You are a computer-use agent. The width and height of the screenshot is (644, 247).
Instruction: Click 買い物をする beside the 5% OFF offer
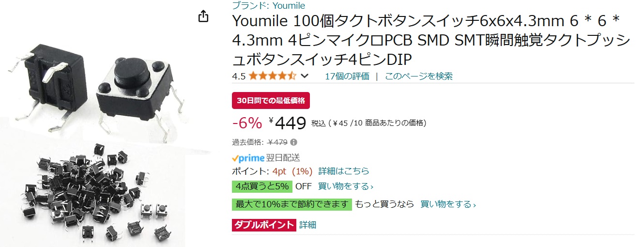tap(346, 186)
